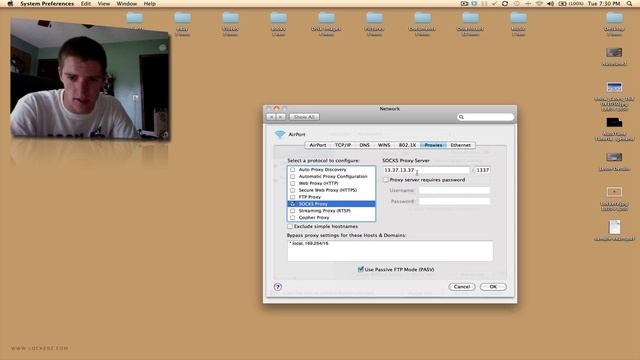Select the SOCKS Proxy row label

tap(313, 204)
